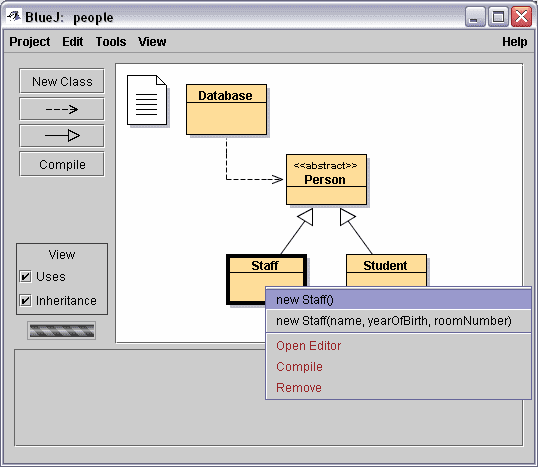The height and width of the screenshot is (467, 538).
Task: Open the Project menu
Action: click(30, 42)
